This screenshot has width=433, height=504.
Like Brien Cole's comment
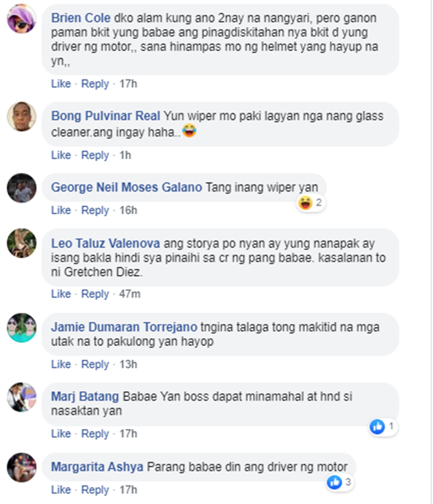(x=61, y=84)
